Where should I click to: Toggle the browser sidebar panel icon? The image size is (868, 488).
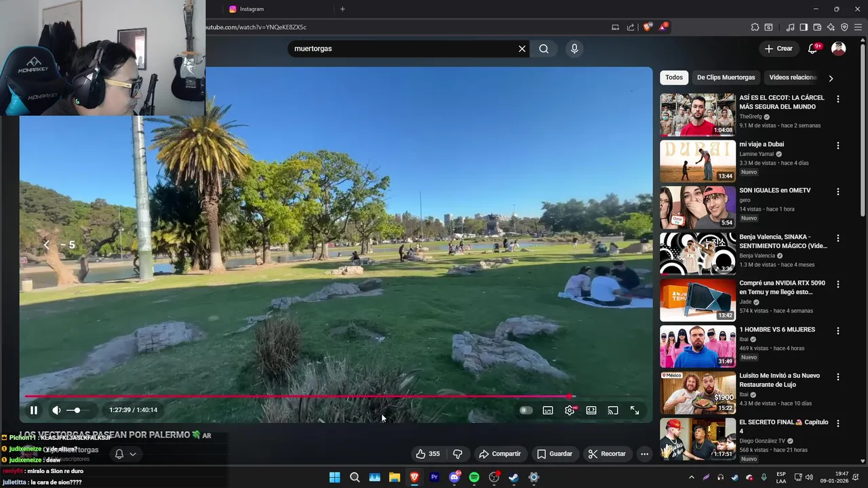(x=804, y=27)
